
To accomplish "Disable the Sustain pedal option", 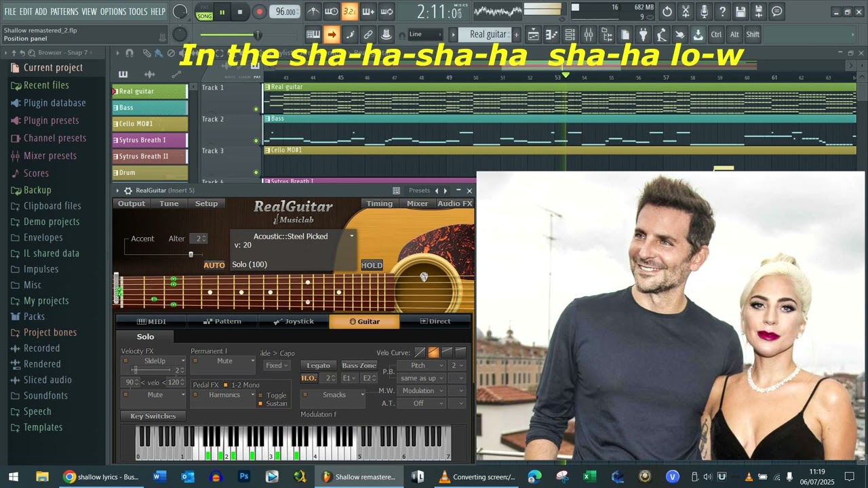I will [x=260, y=403].
